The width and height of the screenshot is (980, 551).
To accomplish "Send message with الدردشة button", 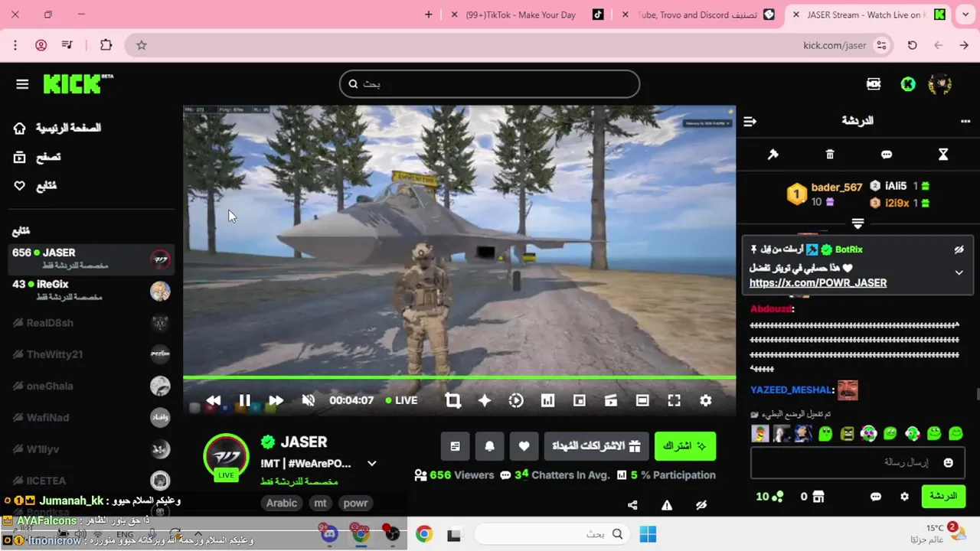I will tap(943, 496).
